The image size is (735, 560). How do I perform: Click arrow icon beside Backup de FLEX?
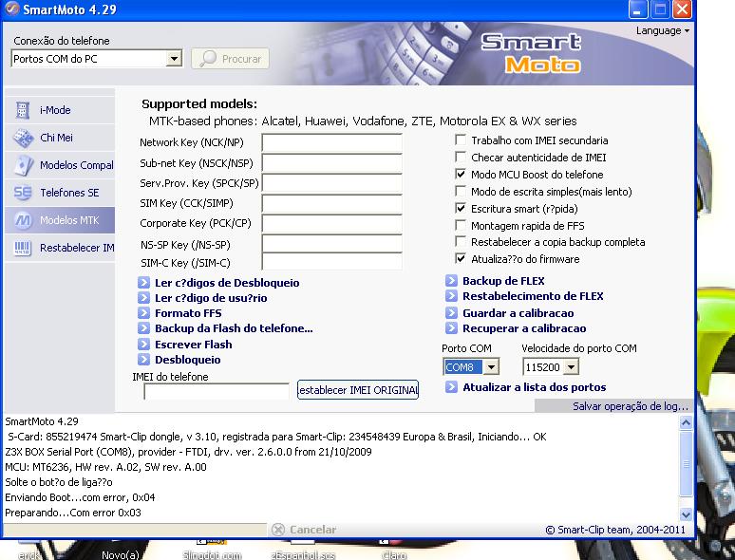coord(451,281)
